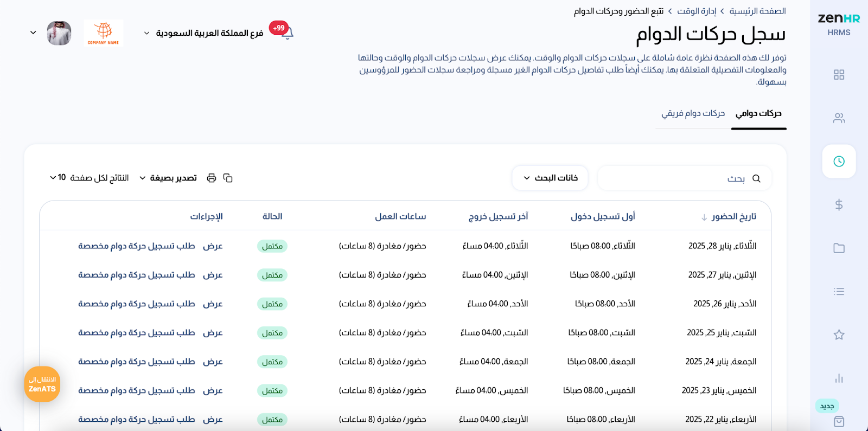Switch to حركات دوامي tab

point(758,113)
